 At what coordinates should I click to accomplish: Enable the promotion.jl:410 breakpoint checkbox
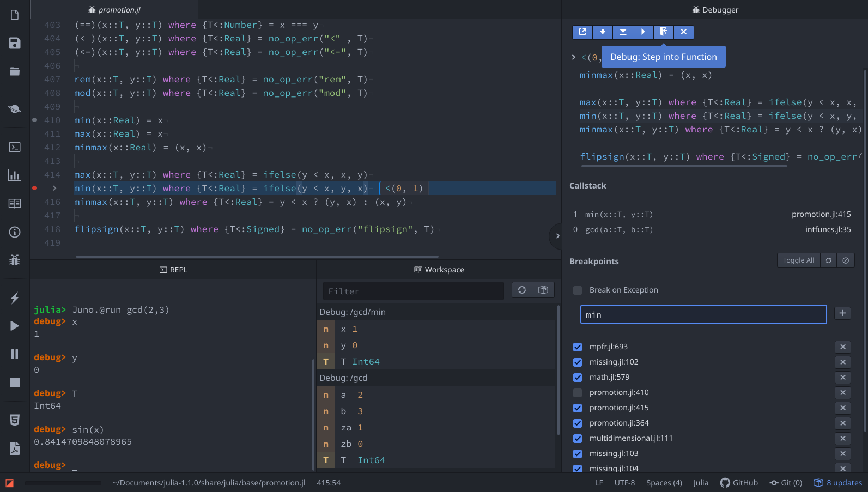[x=578, y=393]
